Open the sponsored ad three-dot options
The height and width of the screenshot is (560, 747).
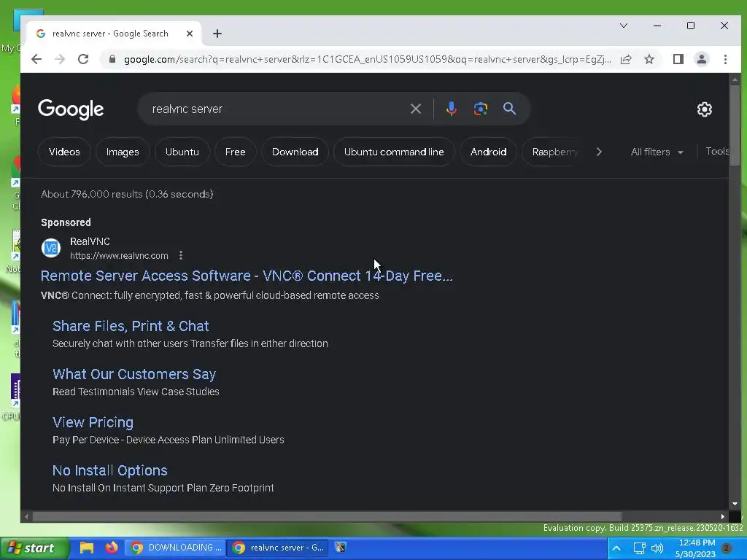(x=181, y=256)
